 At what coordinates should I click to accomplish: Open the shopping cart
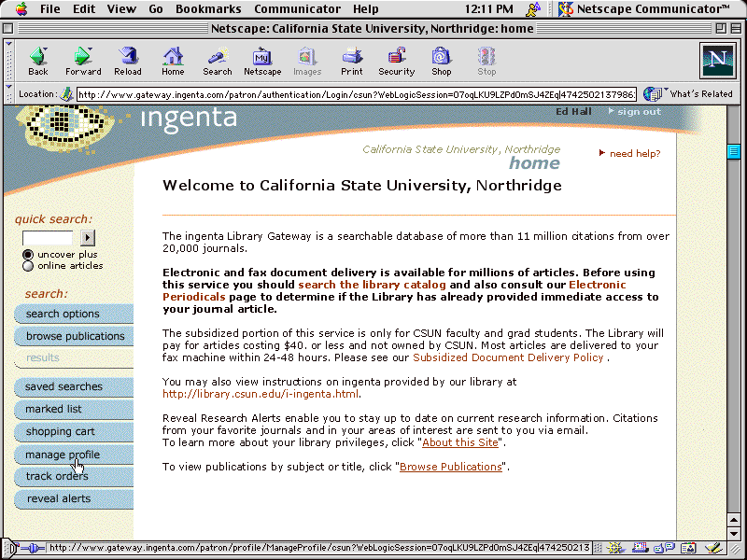[x=74, y=431]
